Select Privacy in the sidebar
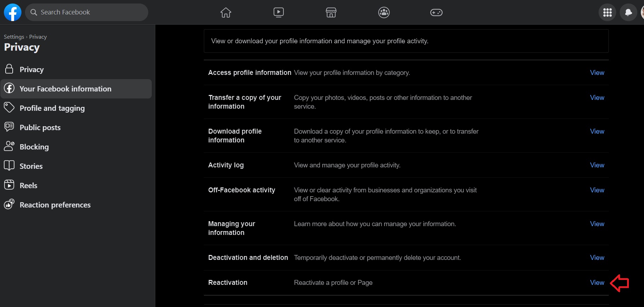644x307 pixels. tap(76, 69)
